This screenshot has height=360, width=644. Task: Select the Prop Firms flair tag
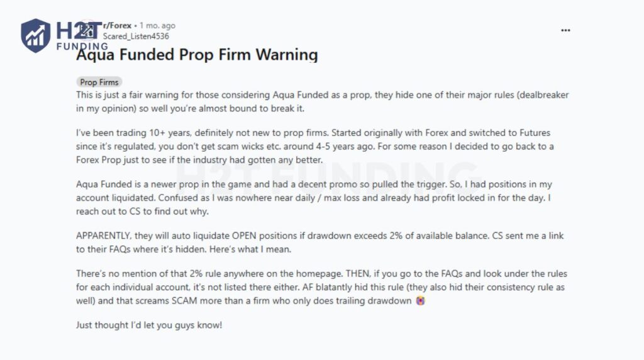(x=99, y=82)
